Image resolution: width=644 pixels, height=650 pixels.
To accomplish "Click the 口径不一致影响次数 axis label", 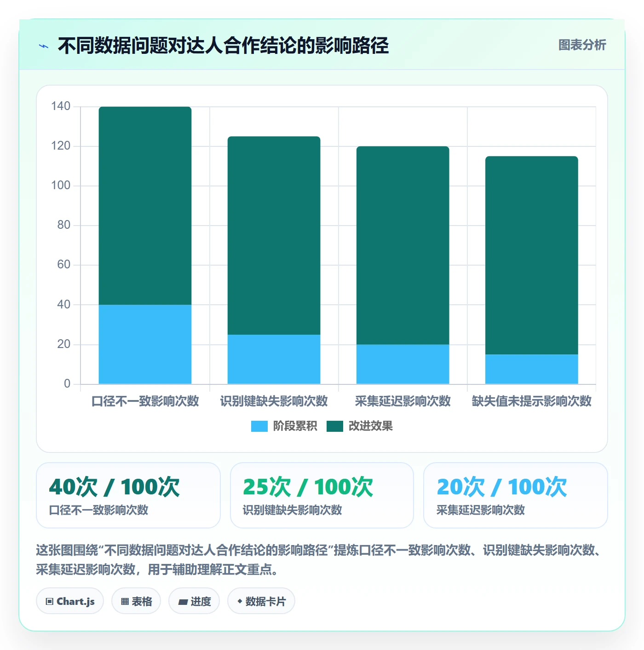I will tap(145, 401).
